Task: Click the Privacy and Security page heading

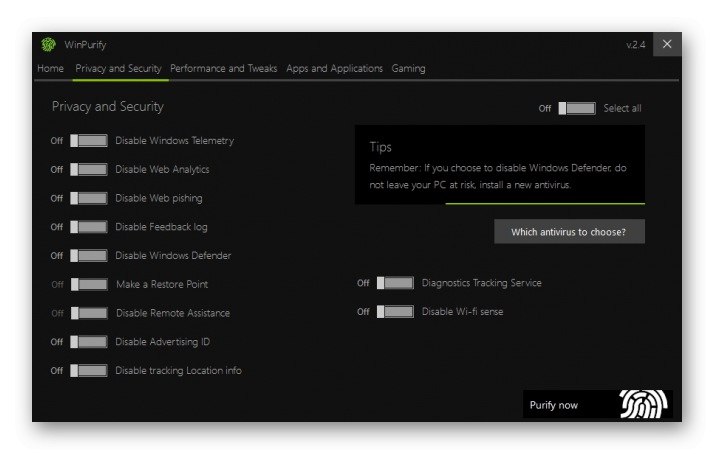Action: pos(108,107)
